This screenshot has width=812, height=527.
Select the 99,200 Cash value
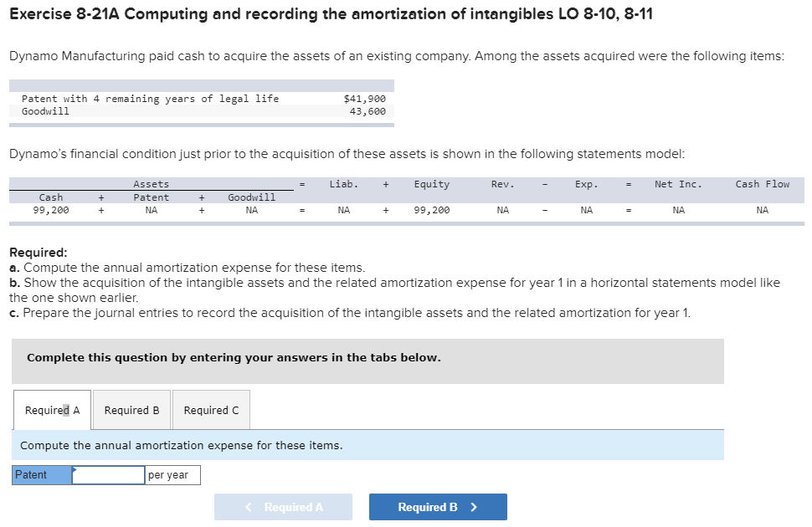coord(50,210)
